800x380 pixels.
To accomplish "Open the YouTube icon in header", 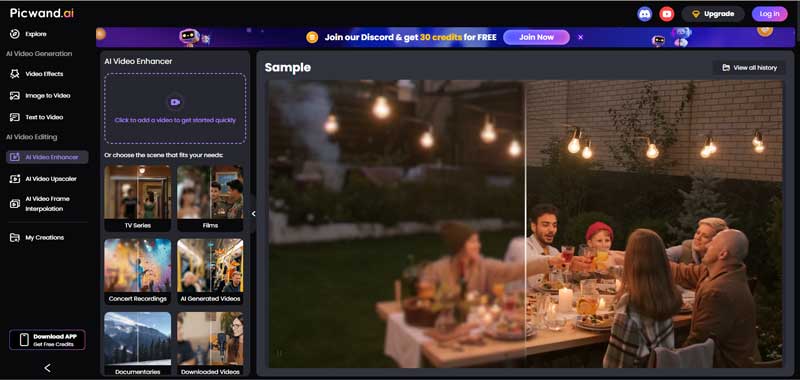I will tap(666, 14).
